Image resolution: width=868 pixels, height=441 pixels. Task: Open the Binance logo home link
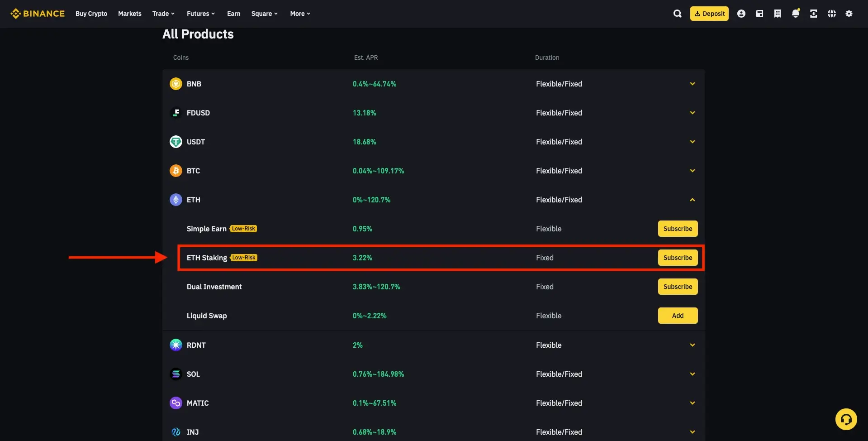(38, 14)
